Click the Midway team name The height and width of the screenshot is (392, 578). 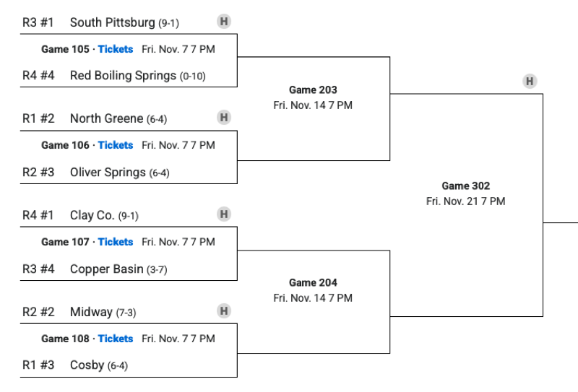pos(92,312)
